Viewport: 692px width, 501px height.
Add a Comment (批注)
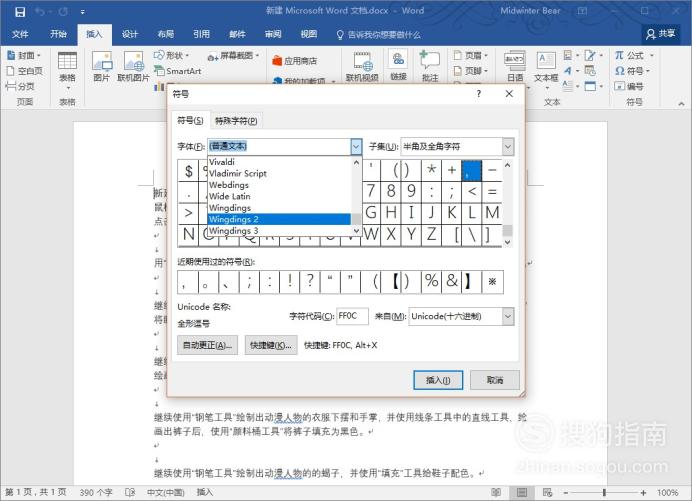429,67
